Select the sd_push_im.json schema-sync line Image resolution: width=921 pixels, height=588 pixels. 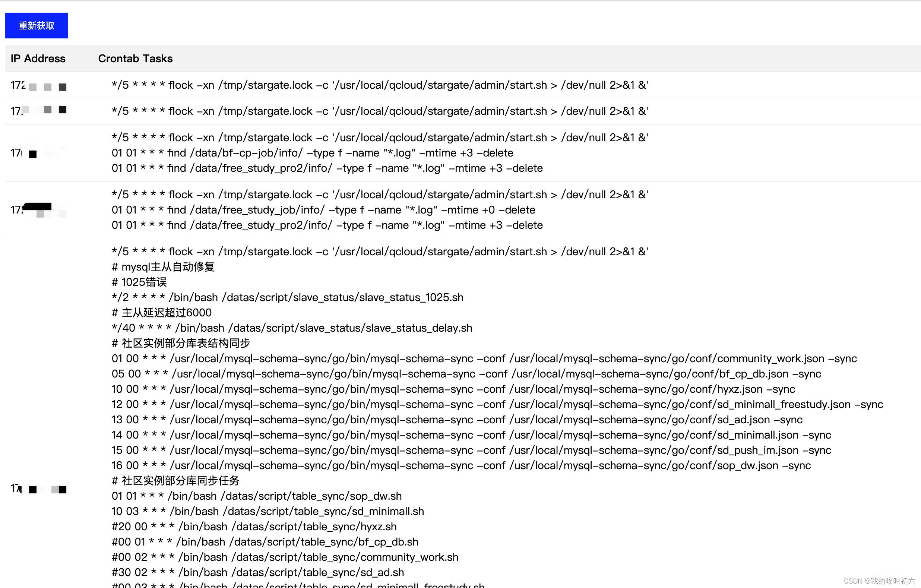pyautogui.click(x=471, y=450)
